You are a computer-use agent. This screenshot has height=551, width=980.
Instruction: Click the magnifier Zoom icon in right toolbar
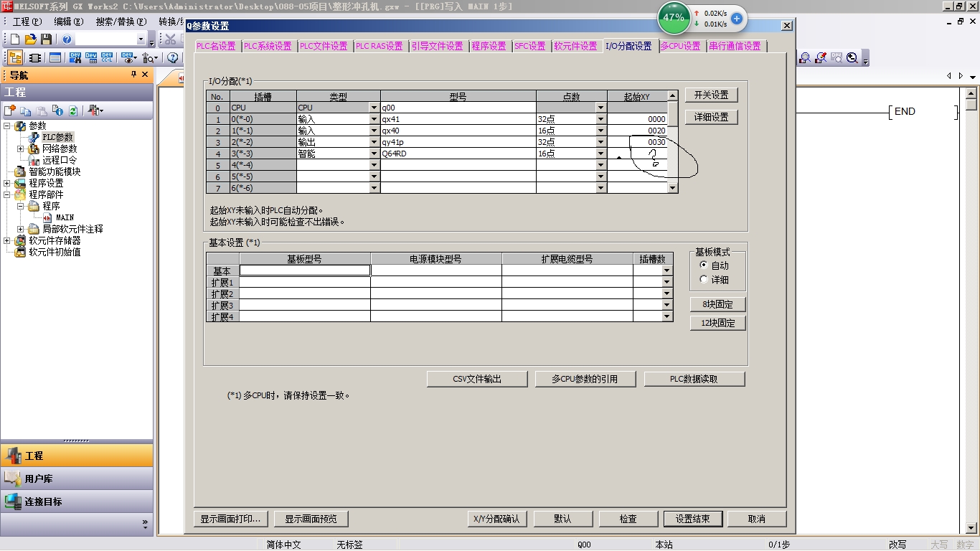852,58
